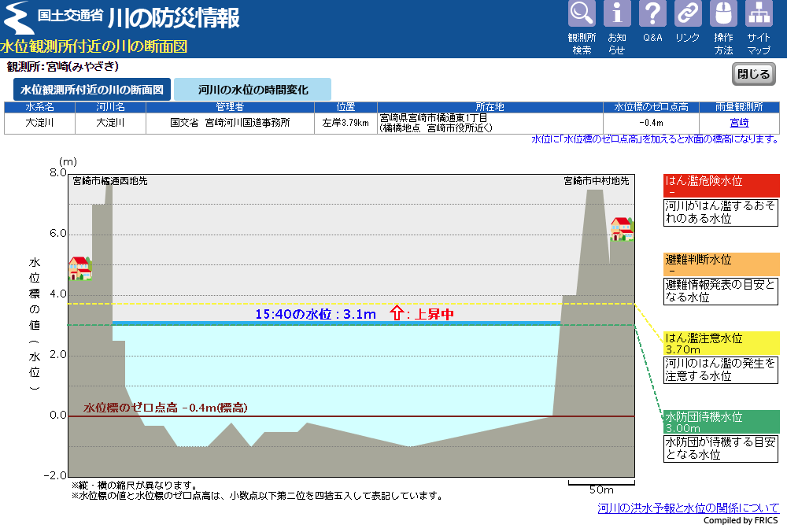Switch to 河川の水位の時間変化 tab
This screenshot has height=532, width=787.
(x=253, y=90)
